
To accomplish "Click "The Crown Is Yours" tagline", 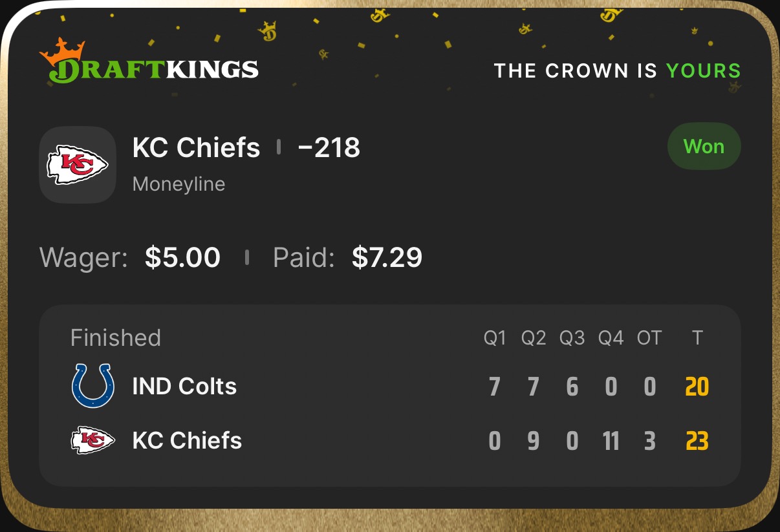I will click(x=617, y=70).
